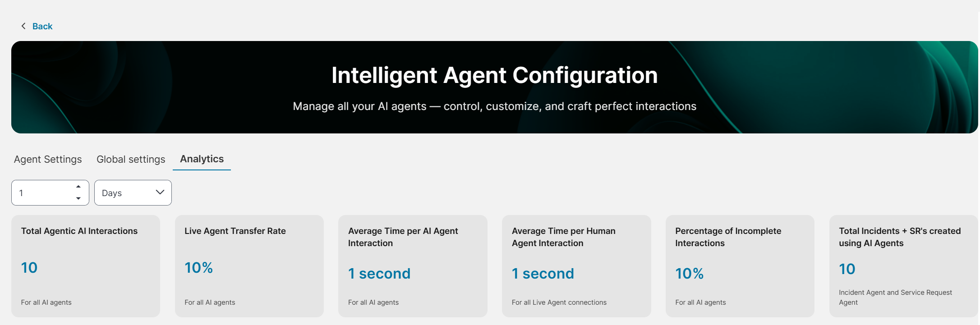The height and width of the screenshot is (325, 980).
Task: Open the Global settings tab
Action: tap(131, 159)
